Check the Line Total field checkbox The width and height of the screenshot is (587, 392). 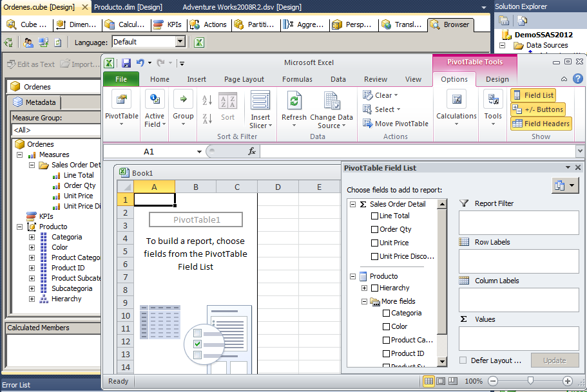[374, 216]
